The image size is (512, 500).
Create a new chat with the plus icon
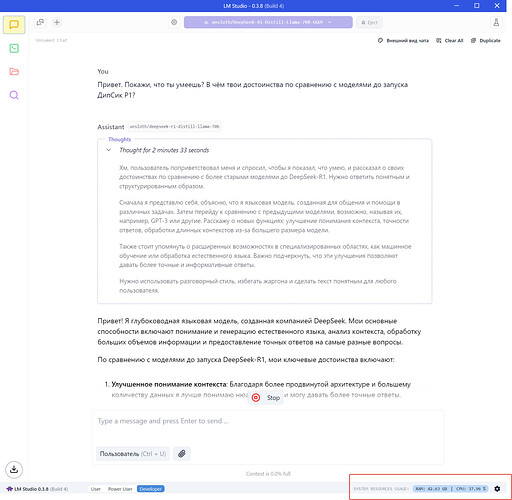(x=57, y=22)
